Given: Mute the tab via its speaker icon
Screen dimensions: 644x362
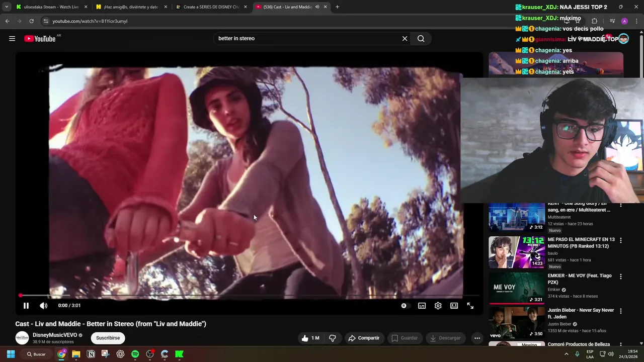Looking at the screenshot, I should (317, 7).
